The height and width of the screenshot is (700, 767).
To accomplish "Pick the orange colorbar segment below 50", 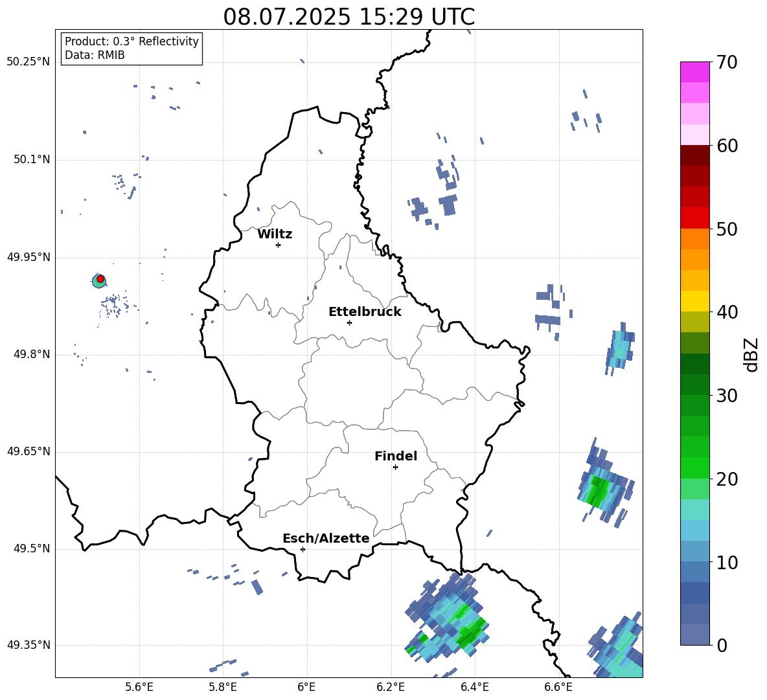I will 694,238.
